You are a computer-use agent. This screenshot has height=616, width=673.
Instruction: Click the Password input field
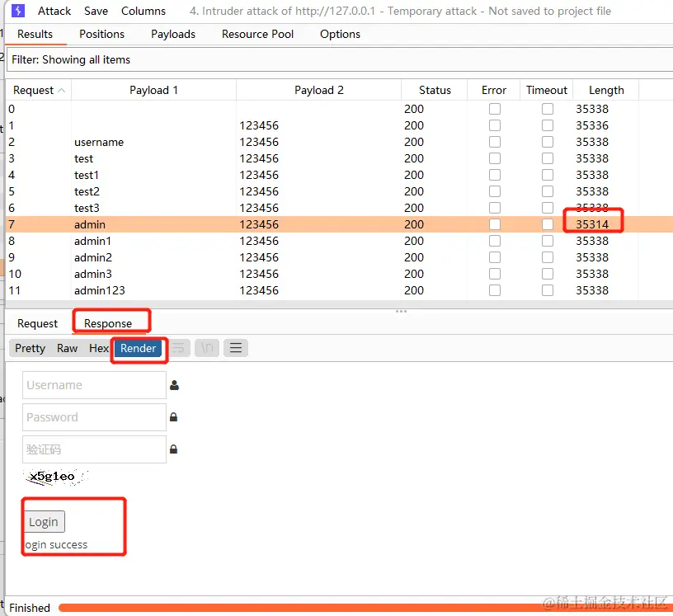[x=94, y=416]
